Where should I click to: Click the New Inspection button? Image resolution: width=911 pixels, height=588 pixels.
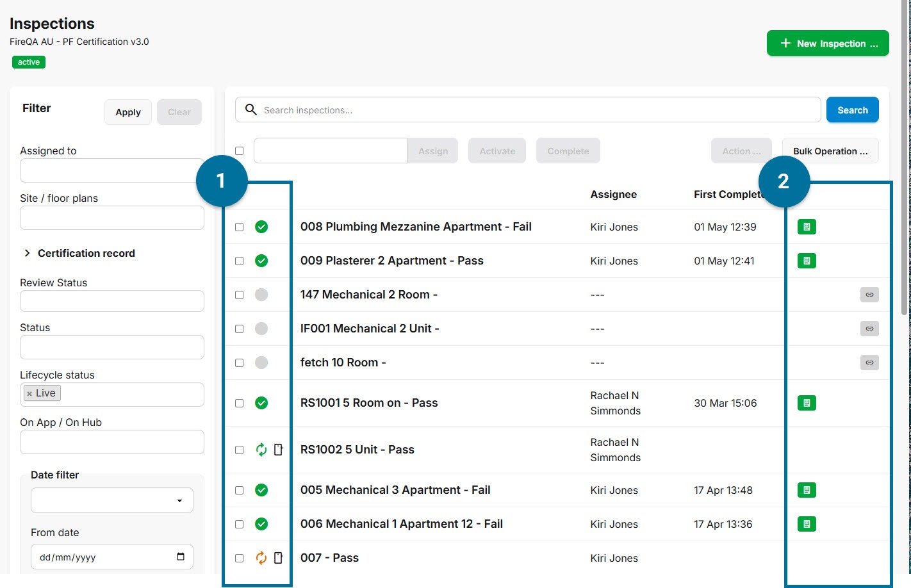coord(828,43)
